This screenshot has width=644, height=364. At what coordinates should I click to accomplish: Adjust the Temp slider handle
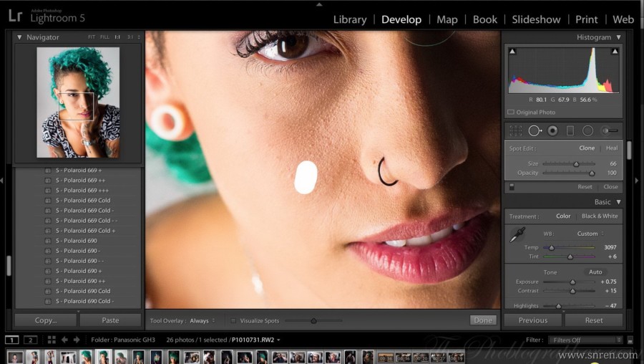point(552,248)
